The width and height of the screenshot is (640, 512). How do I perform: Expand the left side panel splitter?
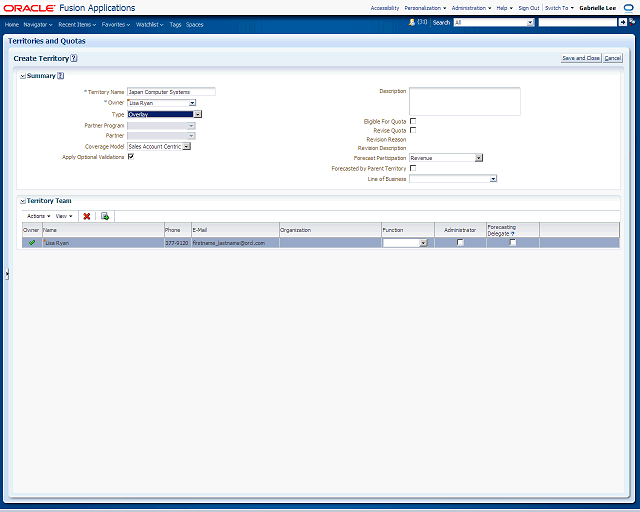7,274
